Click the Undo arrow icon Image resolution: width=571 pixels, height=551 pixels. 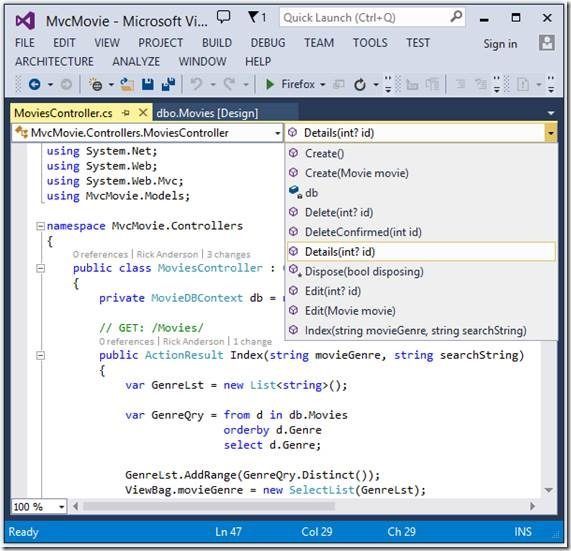[x=196, y=84]
